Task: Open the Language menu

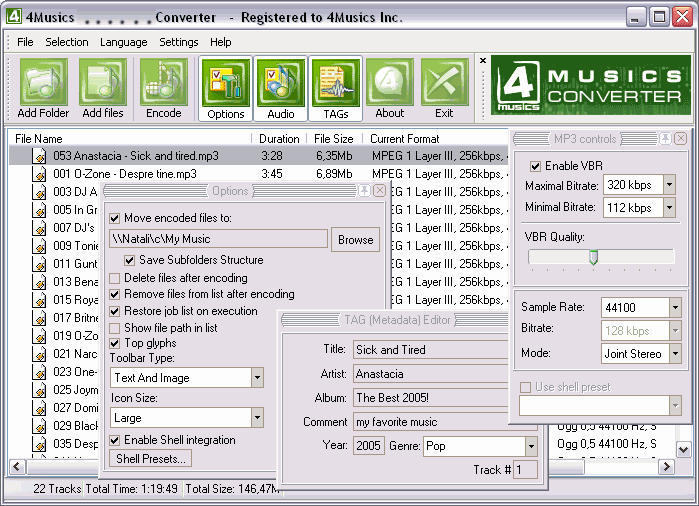Action: click(123, 42)
